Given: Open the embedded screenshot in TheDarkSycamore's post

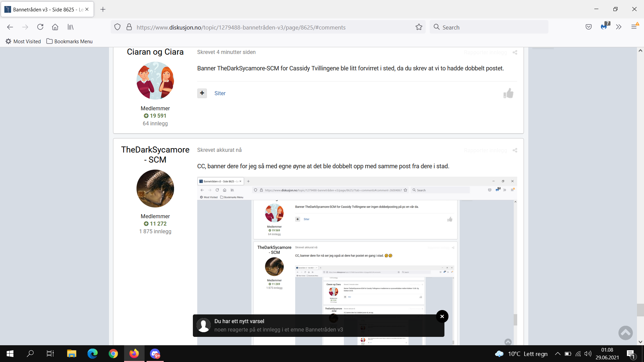Looking at the screenshot, I should pyautogui.click(x=357, y=261).
